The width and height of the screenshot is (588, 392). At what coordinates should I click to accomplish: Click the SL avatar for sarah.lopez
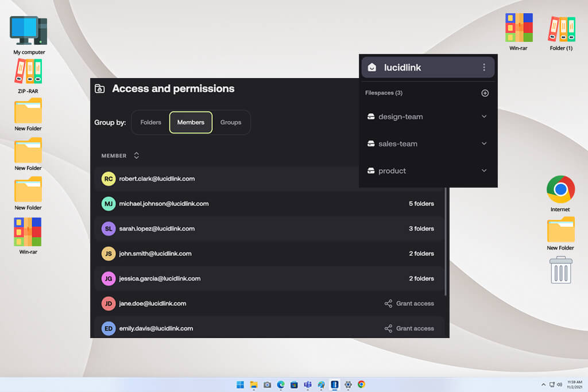click(109, 228)
